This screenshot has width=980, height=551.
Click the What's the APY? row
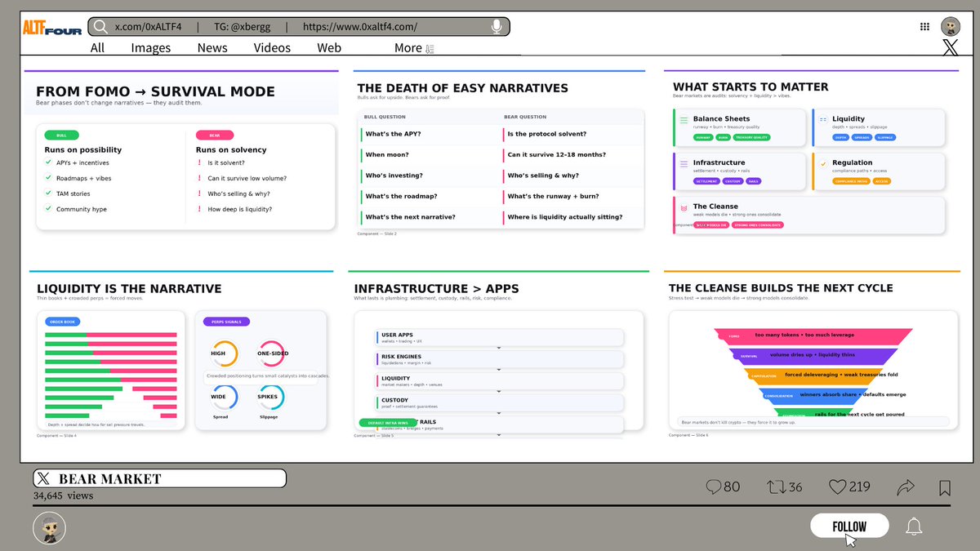[430, 134]
